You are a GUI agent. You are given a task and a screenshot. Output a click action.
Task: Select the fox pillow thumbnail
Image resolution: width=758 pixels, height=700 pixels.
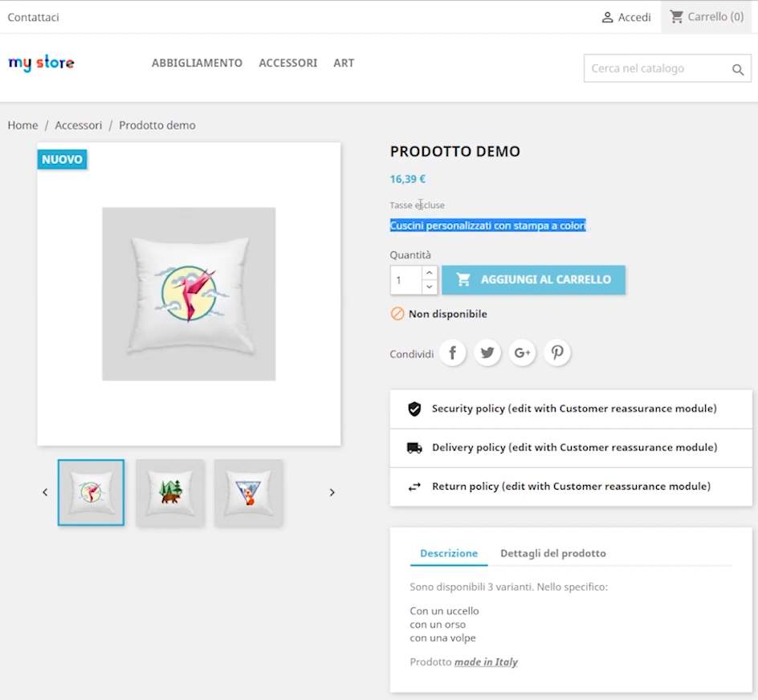pos(247,492)
